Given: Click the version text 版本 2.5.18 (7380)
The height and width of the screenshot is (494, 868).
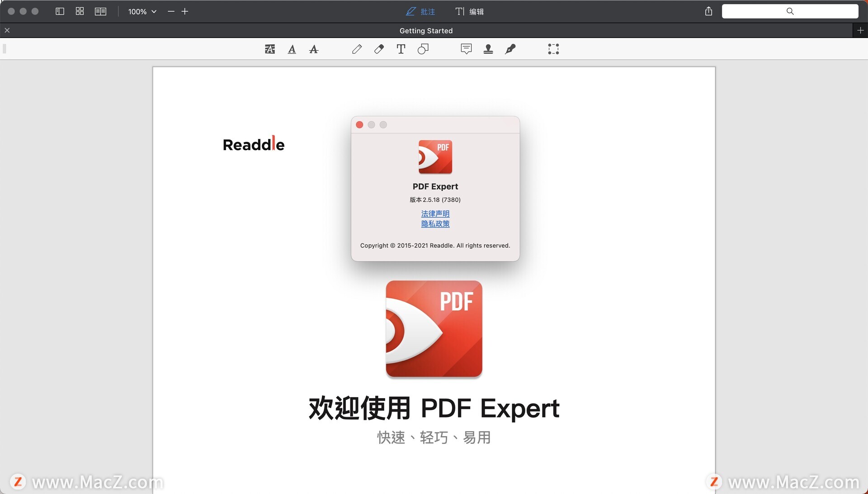Looking at the screenshot, I should point(435,199).
